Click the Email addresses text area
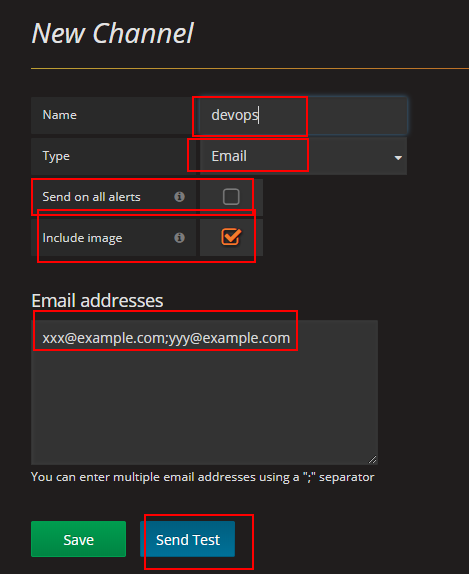Viewport: 469px width, 574px height. [204, 392]
